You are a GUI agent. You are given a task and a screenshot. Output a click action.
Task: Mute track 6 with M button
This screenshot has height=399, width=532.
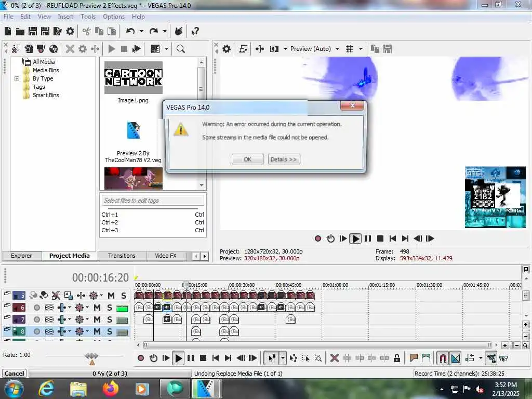click(97, 308)
